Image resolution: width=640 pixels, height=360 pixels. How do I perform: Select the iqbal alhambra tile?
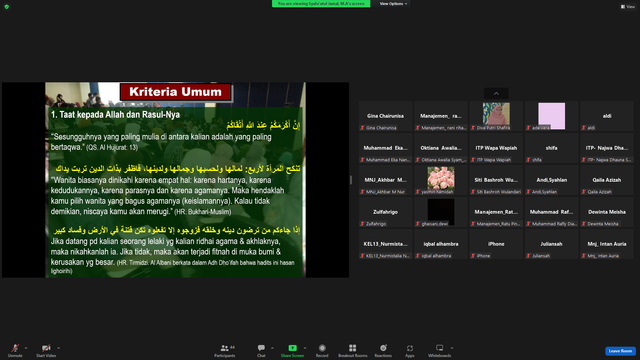click(x=441, y=244)
